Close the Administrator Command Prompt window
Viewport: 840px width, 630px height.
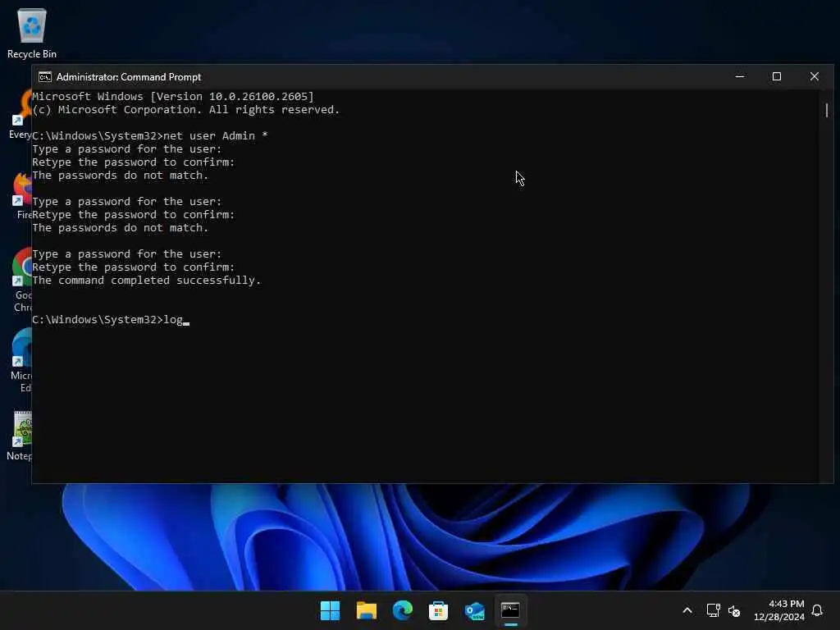815,76
